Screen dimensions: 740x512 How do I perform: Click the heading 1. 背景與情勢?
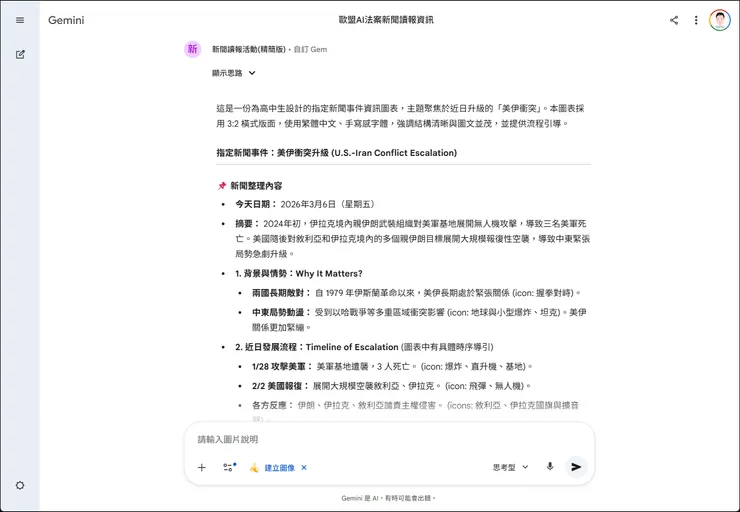(x=299, y=273)
